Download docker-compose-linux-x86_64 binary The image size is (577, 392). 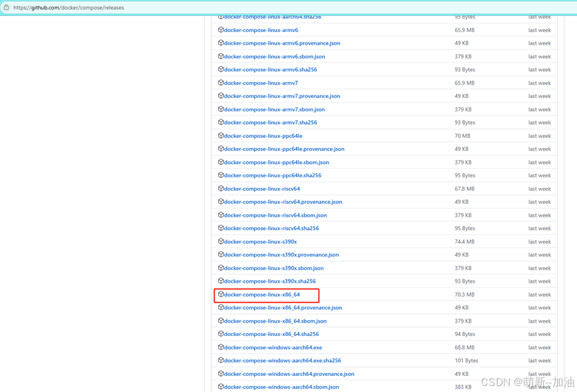pyautogui.click(x=262, y=295)
